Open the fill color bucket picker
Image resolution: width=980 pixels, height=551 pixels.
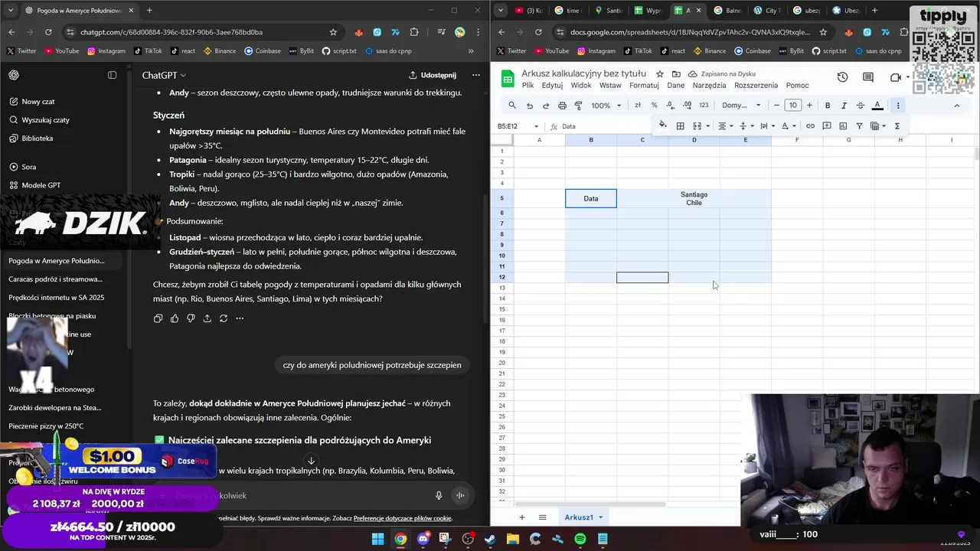(663, 126)
